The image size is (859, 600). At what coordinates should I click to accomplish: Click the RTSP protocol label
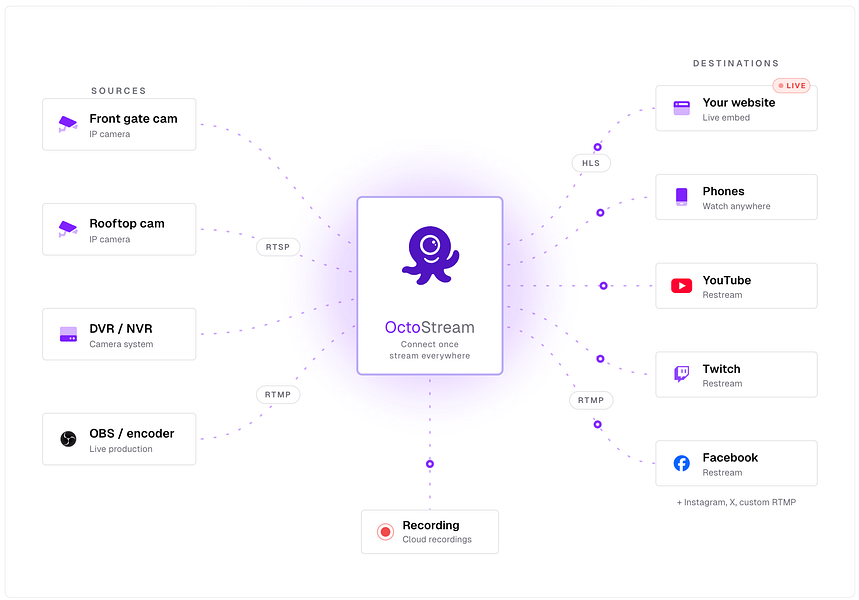[x=278, y=247]
